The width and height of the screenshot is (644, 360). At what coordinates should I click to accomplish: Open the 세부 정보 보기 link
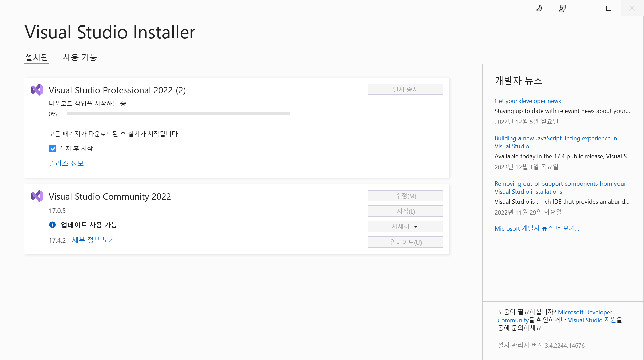94,240
